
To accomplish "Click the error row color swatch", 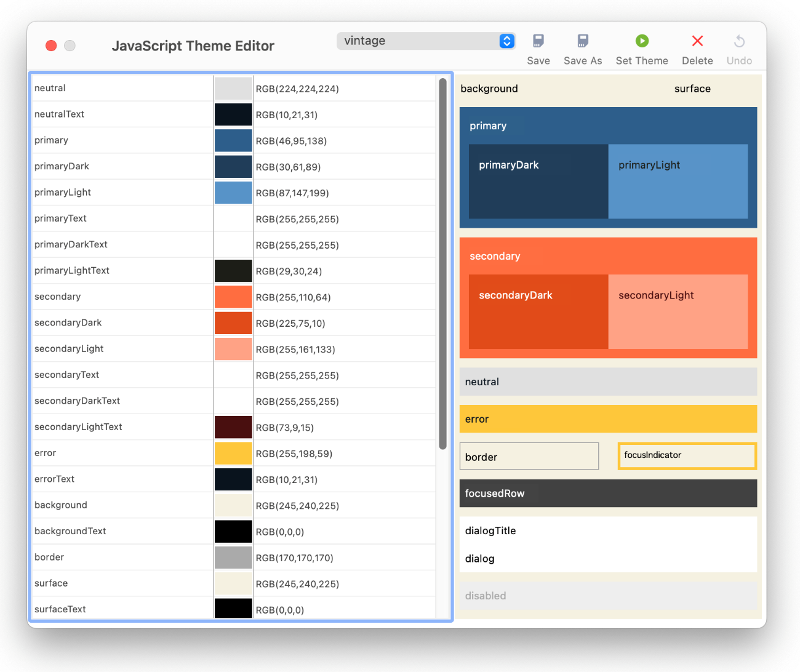I will (233, 453).
